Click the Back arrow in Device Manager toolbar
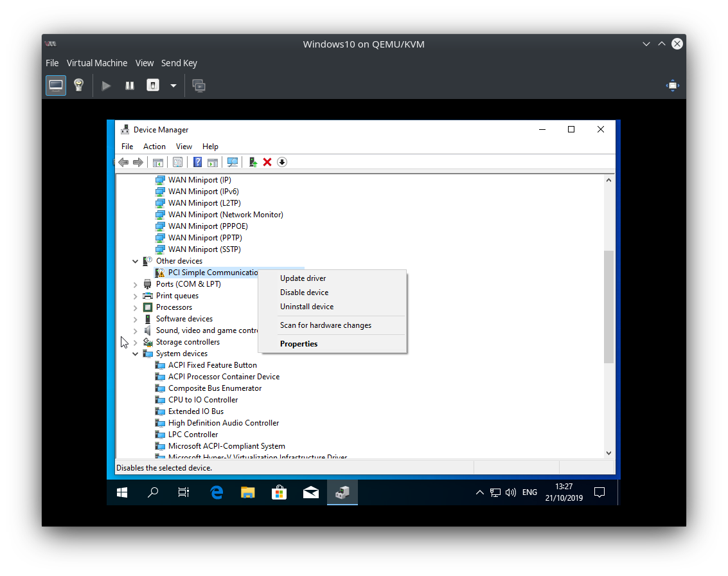The width and height of the screenshot is (728, 576). click(x=123, y=162)
